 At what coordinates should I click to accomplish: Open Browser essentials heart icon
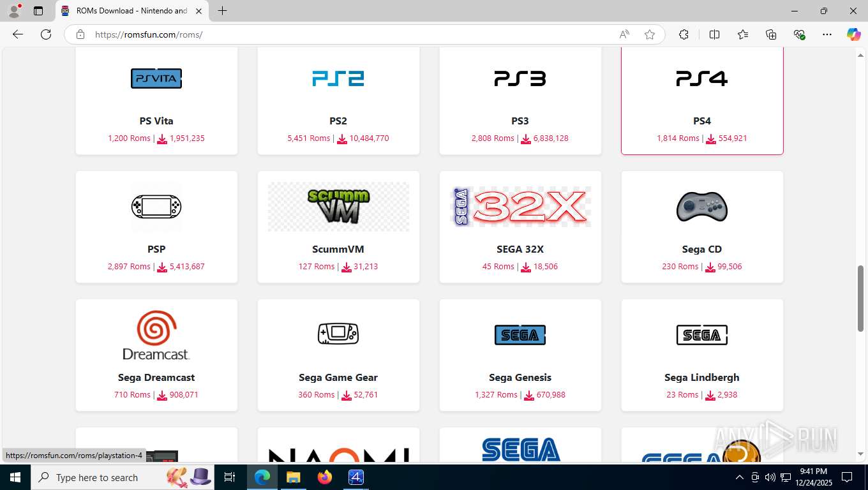(x=799, y=34)
